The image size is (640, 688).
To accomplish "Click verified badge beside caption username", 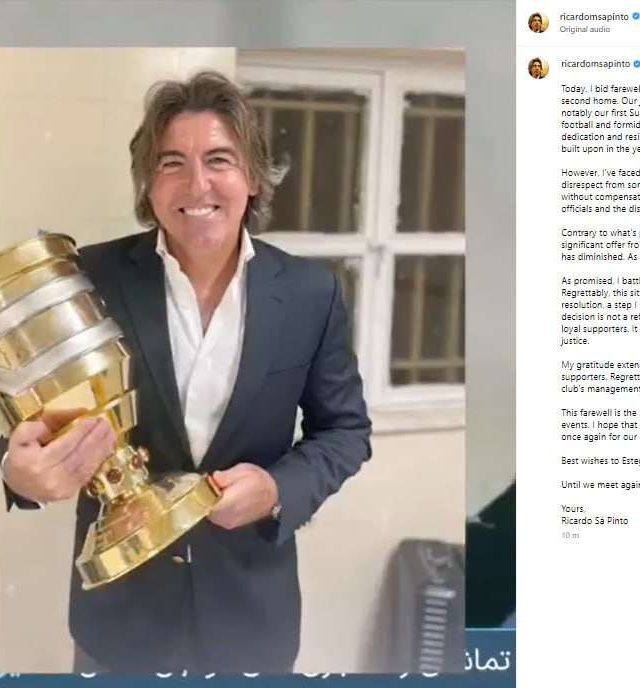I will coord(636,64).
